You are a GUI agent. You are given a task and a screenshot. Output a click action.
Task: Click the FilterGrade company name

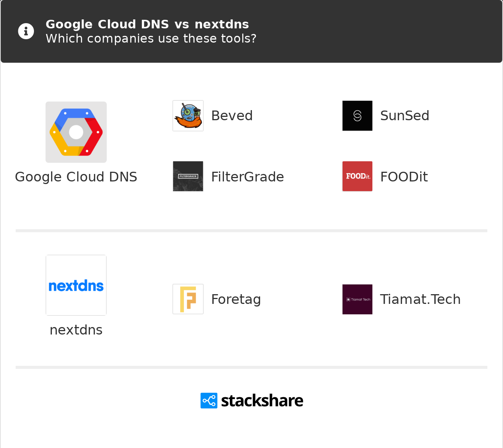tap(247, 177)
